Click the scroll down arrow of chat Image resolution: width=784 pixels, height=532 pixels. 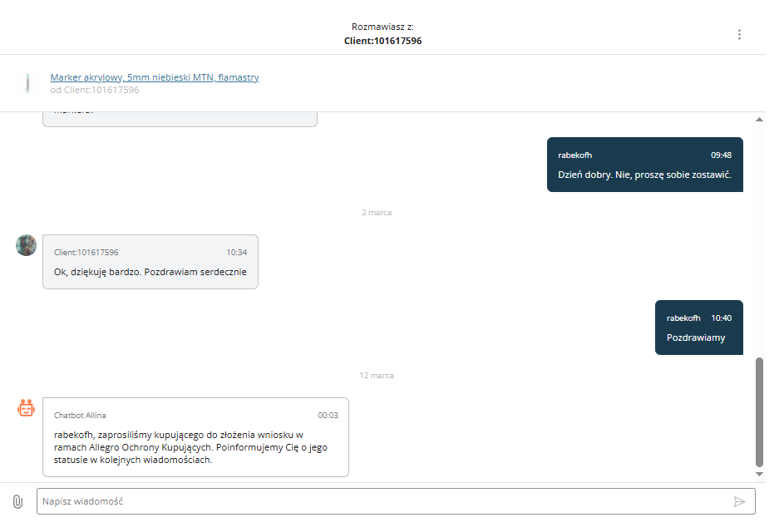(x=759, y=474)
